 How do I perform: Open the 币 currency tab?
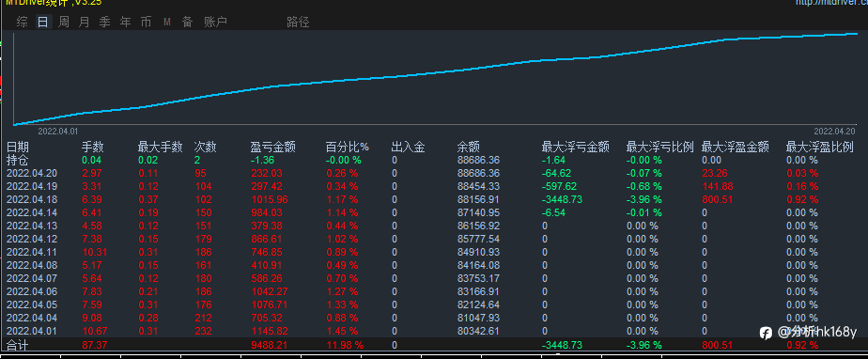[146, 23]
